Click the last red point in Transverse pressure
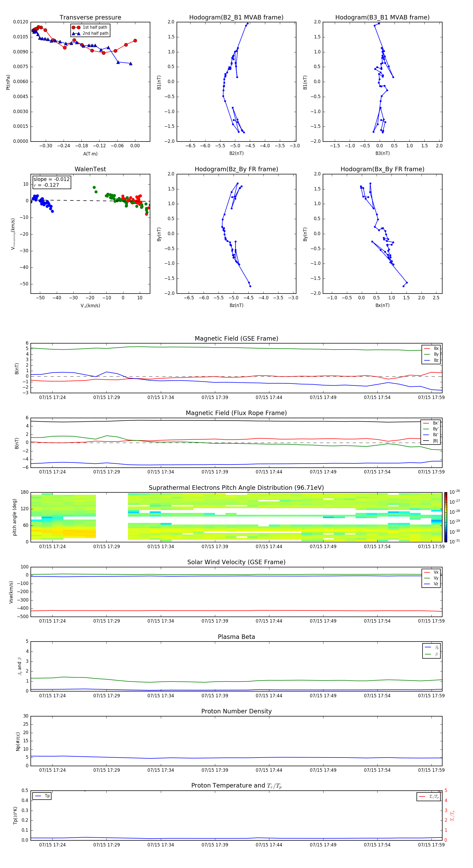 (x=135, y=41)
